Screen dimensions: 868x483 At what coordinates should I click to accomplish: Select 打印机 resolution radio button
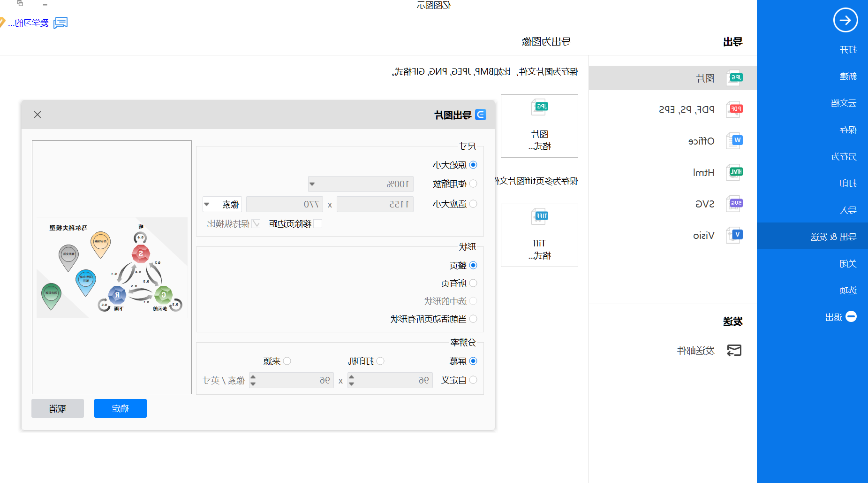click(x=380, y=361)
